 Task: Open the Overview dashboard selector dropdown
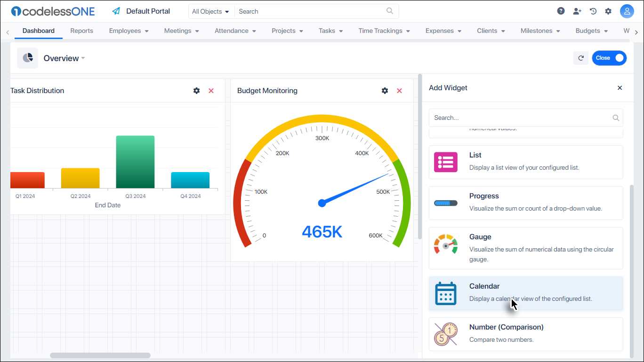coord(83,58)
